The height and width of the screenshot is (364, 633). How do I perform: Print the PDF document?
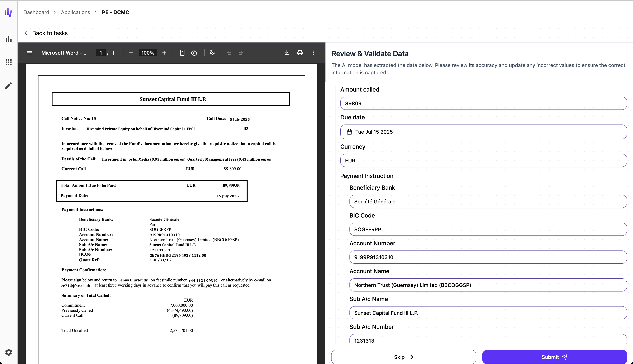coord(300,53)
